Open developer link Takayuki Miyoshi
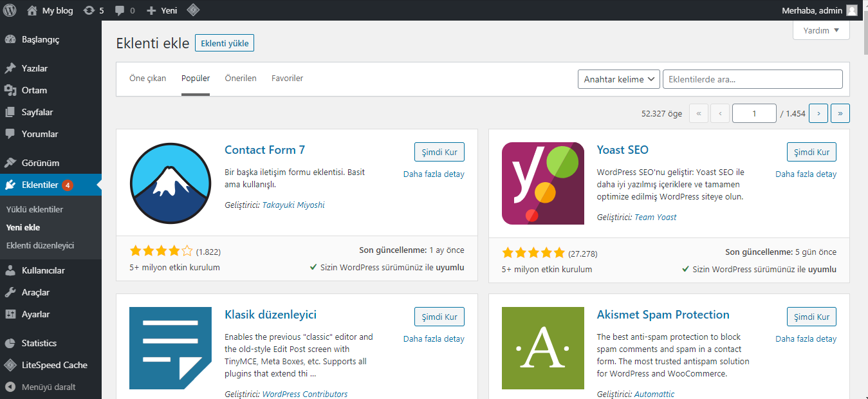868x399 pixels. pyautogui.click(x=293, y=205)
